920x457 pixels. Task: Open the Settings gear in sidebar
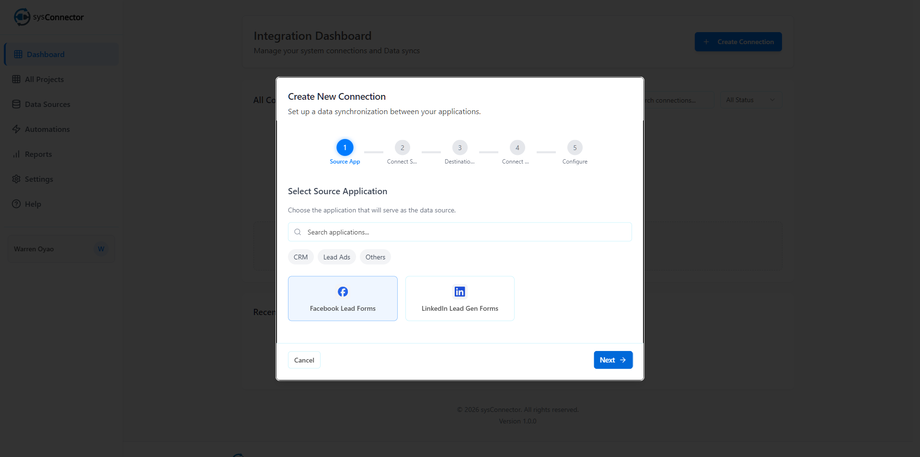[16, 179]
